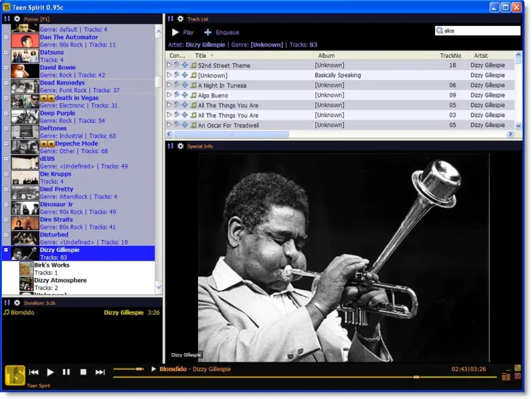Sort tracks by Title column header
The width and height of the screenshot is (532, 399).
point(200,56)
